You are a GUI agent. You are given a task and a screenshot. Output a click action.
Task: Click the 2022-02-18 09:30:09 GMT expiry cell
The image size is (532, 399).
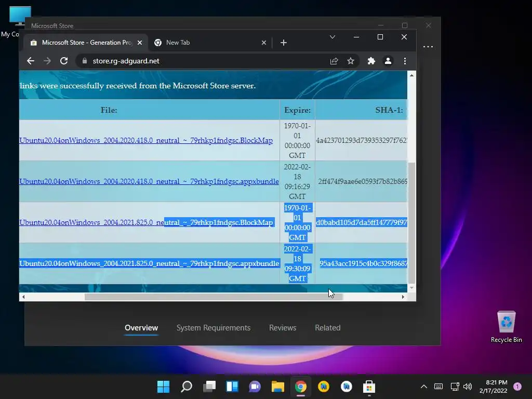click(x=297, y=263)
